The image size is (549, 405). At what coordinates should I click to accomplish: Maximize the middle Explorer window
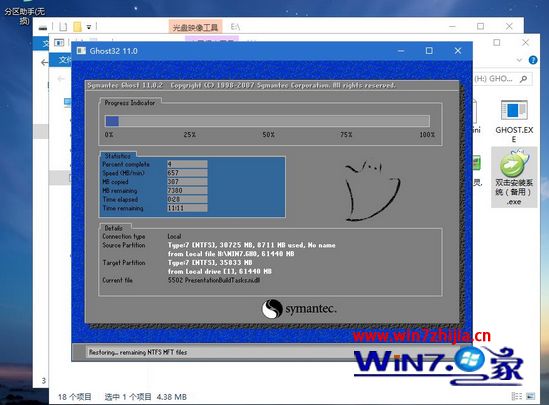point(496,43)
